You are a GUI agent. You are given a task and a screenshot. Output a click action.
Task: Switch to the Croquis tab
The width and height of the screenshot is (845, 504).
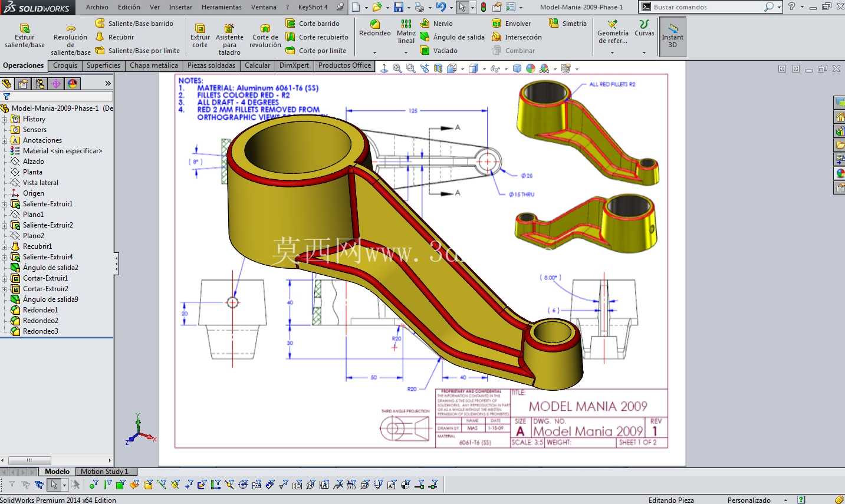[65, 65]
